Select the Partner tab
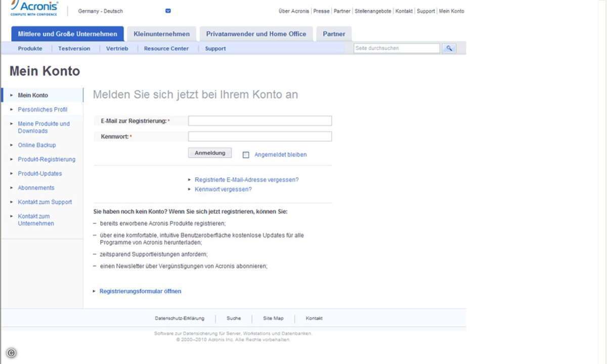 334,34
